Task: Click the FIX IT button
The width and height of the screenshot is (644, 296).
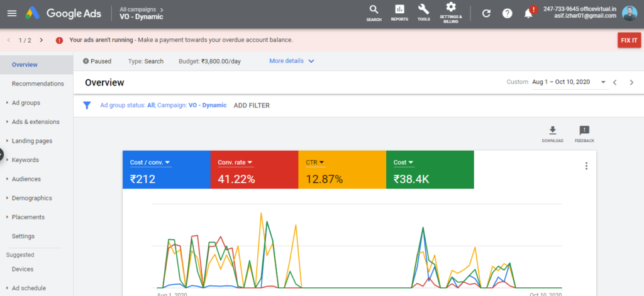Action: pyautogui.click(x=629, y=40)
